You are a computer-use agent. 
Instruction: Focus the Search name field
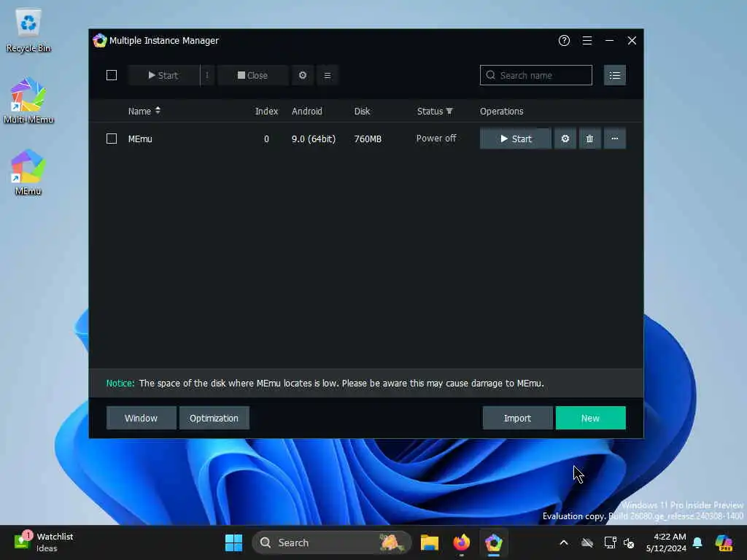point(536,75)
